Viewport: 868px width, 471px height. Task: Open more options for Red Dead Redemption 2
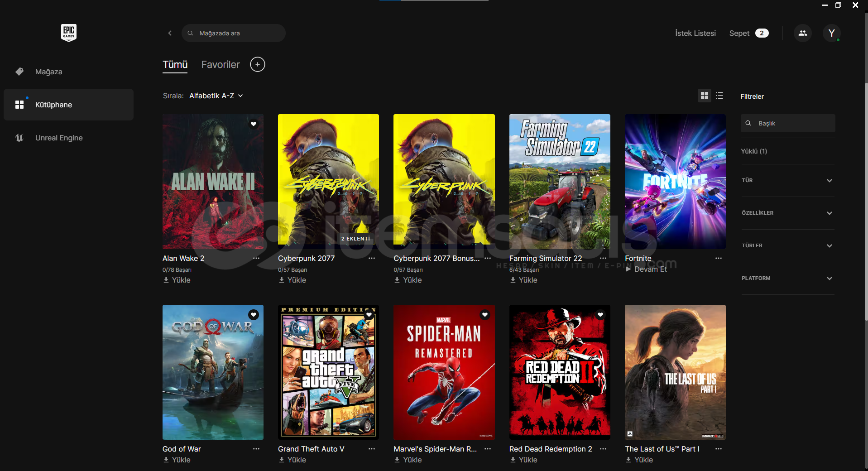pyautogui.click(x=603, y=449)
